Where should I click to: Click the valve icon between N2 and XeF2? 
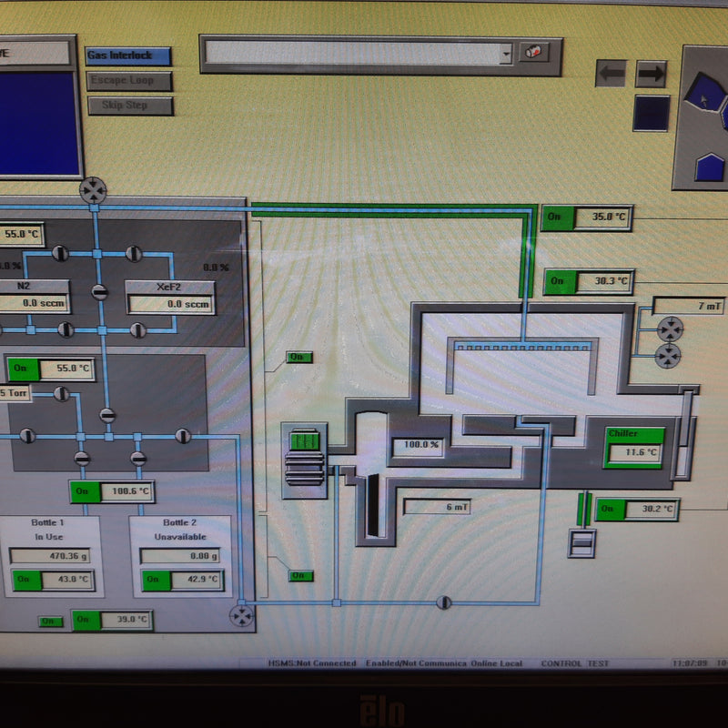[x=100, y=291]
